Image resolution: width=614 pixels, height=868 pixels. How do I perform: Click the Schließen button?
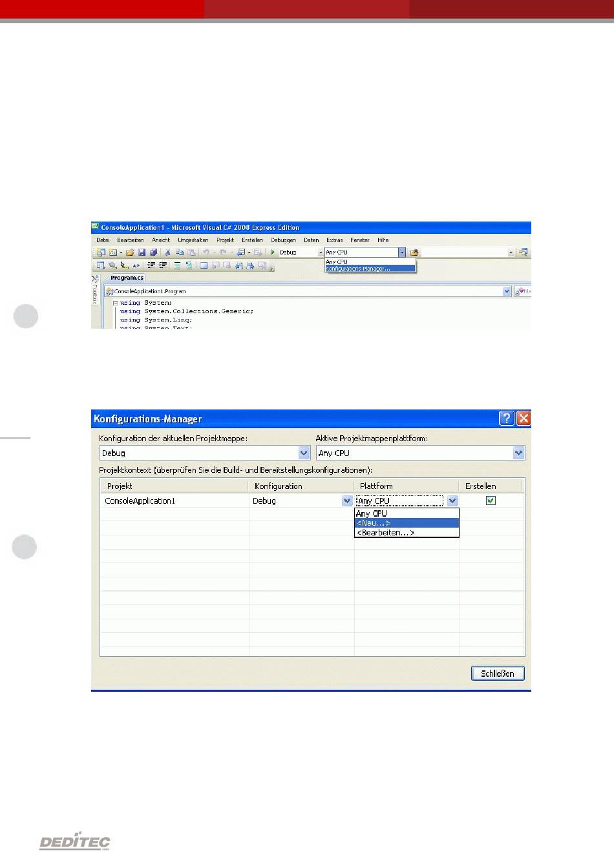click(x=498, y=674)
